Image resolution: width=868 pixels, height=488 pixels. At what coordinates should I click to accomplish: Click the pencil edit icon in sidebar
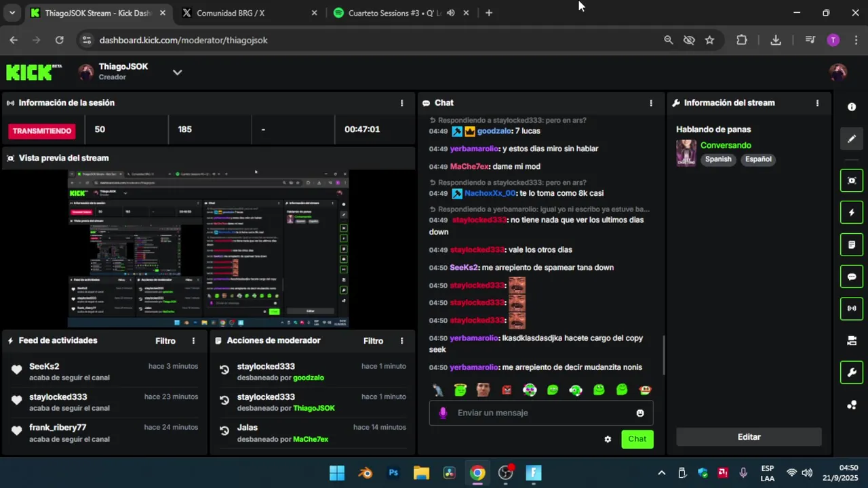point(852,139)
